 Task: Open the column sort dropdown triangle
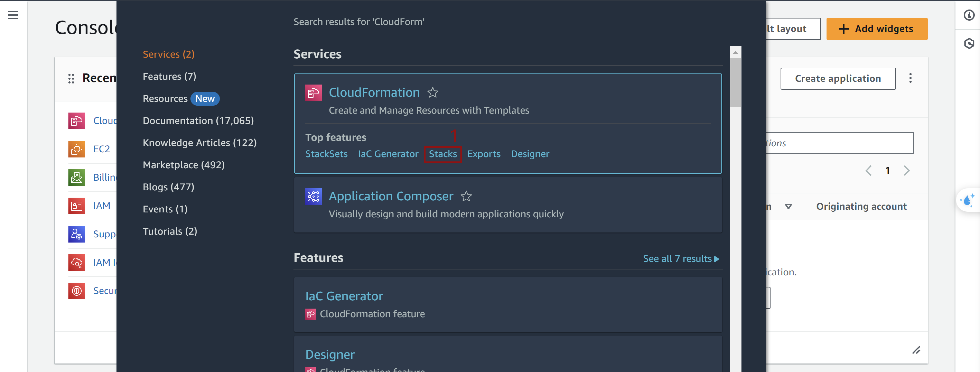click(x=788, y=207)
